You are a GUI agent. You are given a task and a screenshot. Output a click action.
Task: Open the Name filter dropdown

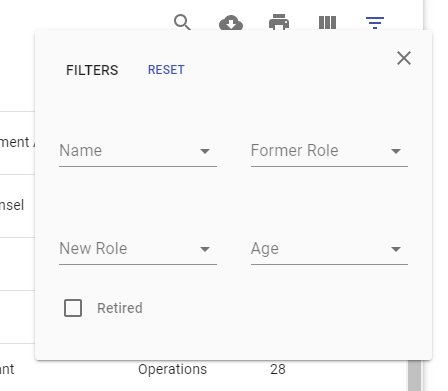pyautogui.click(x=138, y=151)
